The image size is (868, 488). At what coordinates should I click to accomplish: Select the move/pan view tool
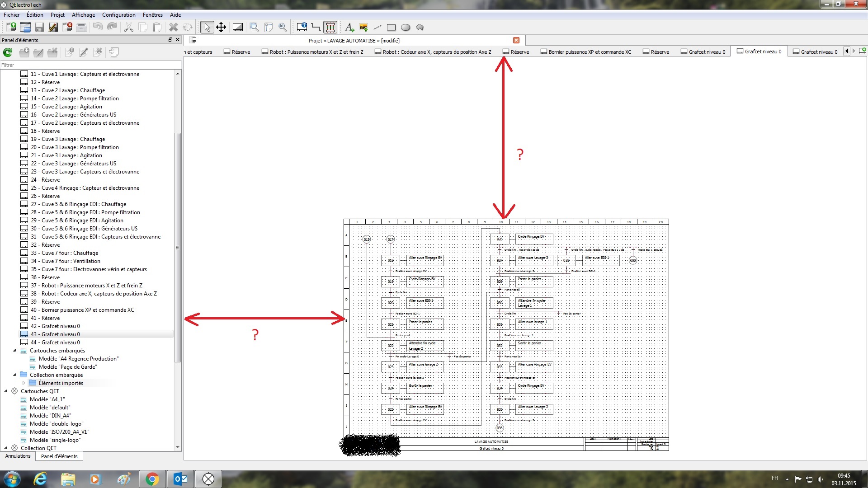coord(221,27)
